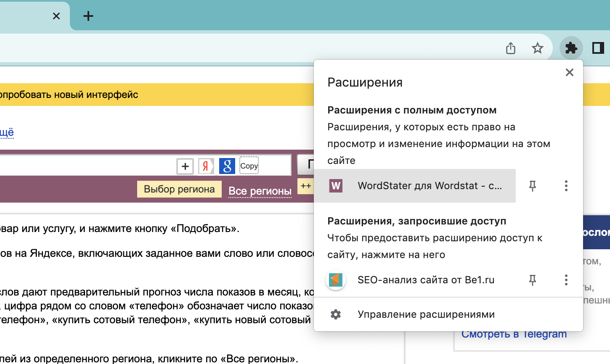The height and width of the screenshot is (364, 610).
Task: Click 'опробовать новый интерфейс' banner text
Action: click(69, 95)
